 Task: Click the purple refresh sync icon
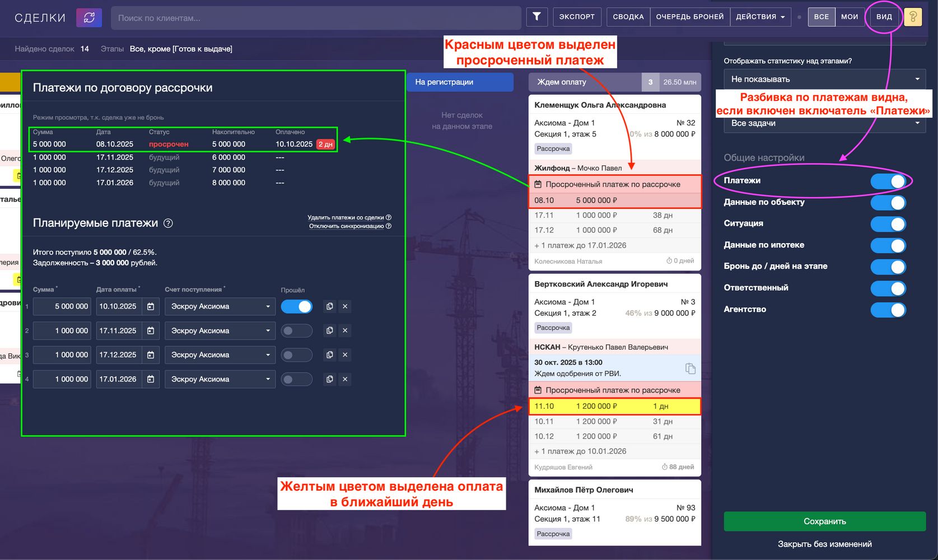click(89, 17)
